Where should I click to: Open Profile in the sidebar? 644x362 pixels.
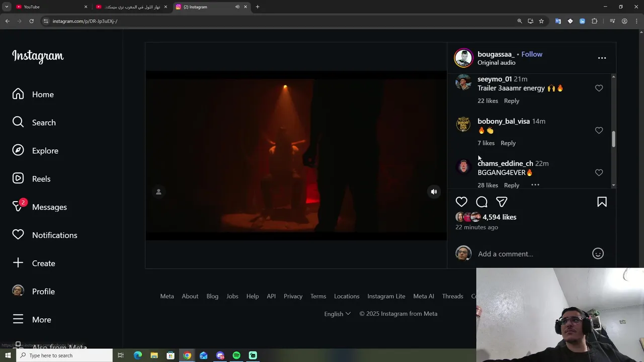click(x=33, y=292)
